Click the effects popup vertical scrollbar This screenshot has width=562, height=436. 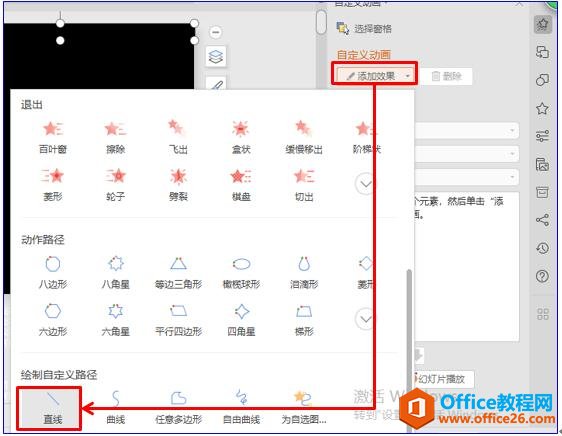point(409,350)
